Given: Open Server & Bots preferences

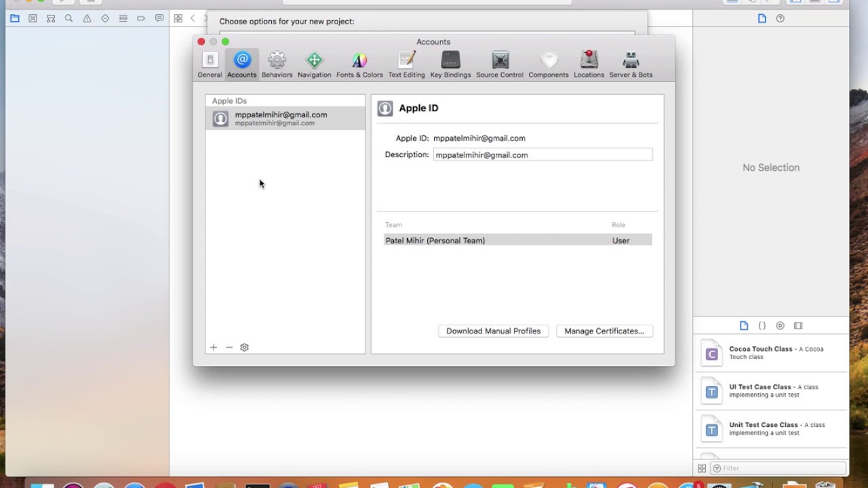Looking at the screenshot, I should (x=631, y=65).
